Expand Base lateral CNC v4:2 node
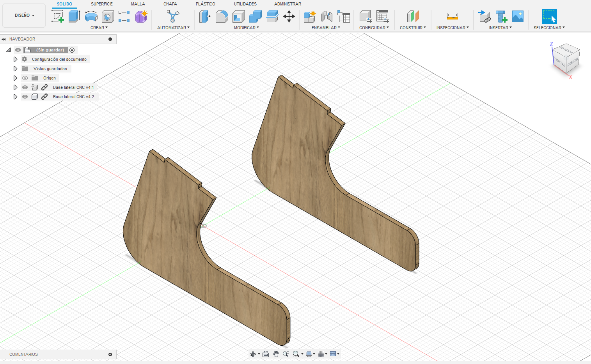The image size is (591, 364). point(15,97)
